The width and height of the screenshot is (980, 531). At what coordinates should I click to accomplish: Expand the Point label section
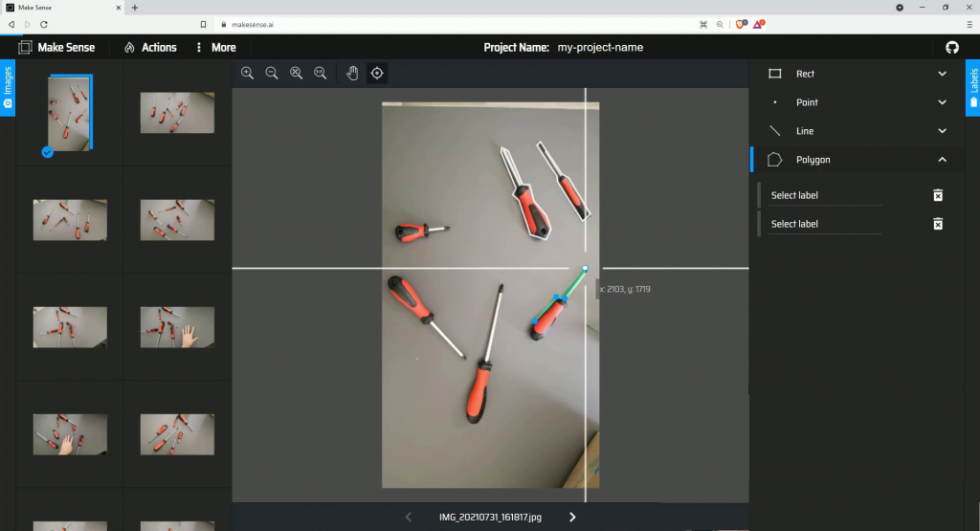[x=942, y=102]
